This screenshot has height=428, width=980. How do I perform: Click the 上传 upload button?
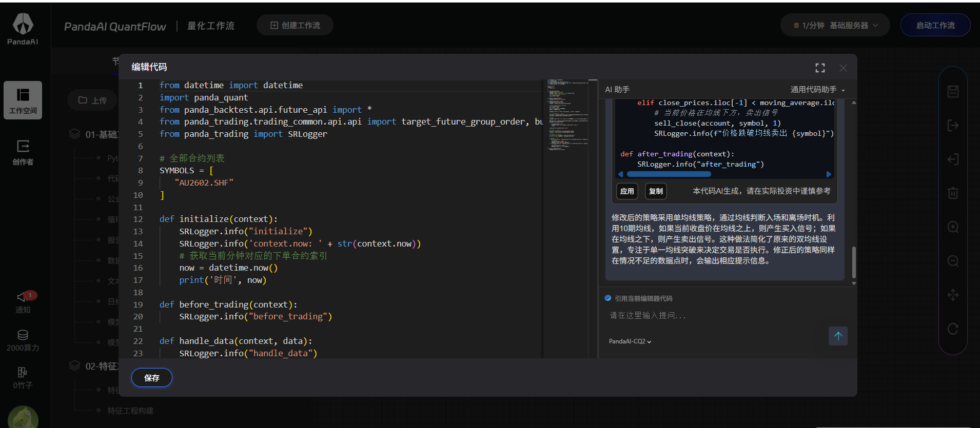[x=92, y=100]
